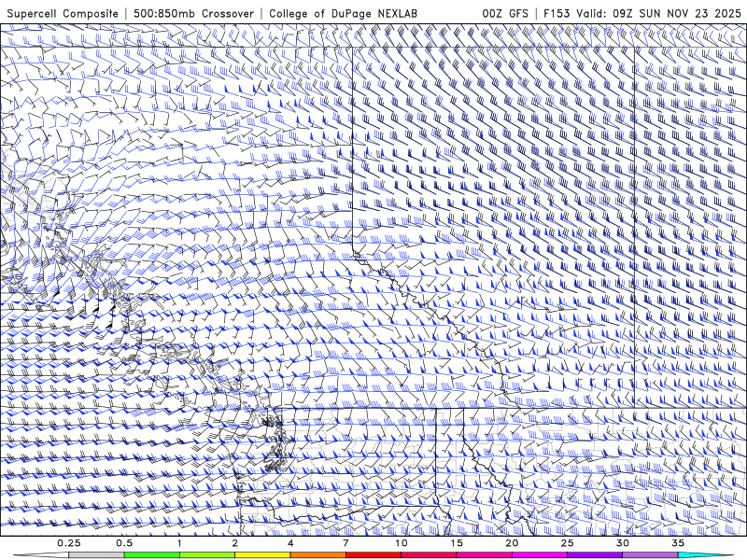
Task: Click the scale label 30
Action: (x=622, y=543)
